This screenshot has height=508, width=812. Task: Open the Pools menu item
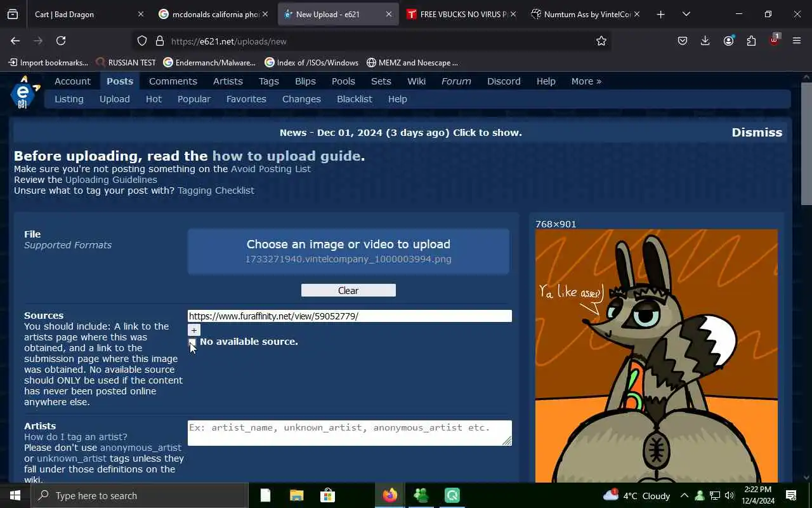[x=343, y=81]
